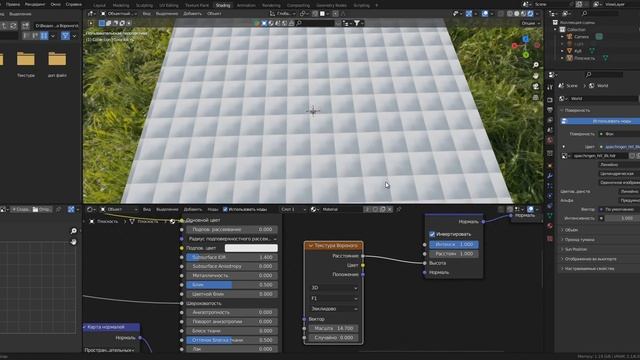
Task: Switch perspective/orthographic grid icon in viewport
Action: 536,98
